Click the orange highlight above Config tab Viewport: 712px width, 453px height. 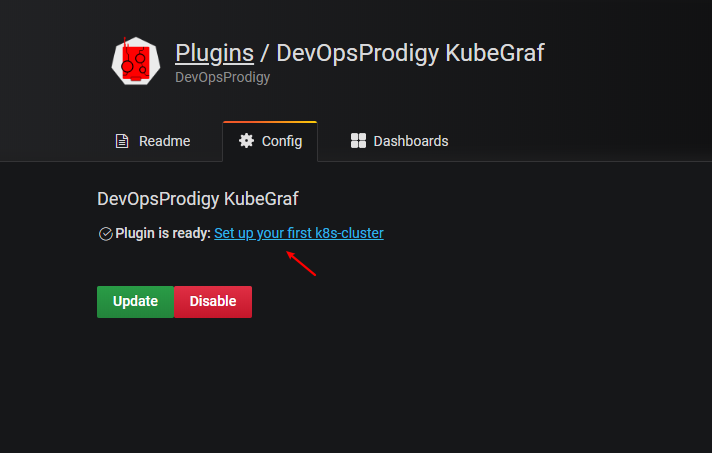270,122
